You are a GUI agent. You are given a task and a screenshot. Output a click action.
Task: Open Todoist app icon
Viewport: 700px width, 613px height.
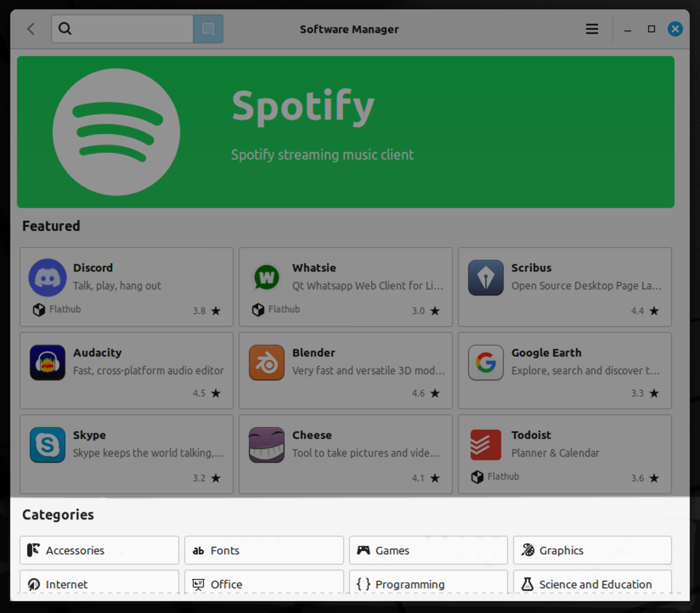coord(486,445)
